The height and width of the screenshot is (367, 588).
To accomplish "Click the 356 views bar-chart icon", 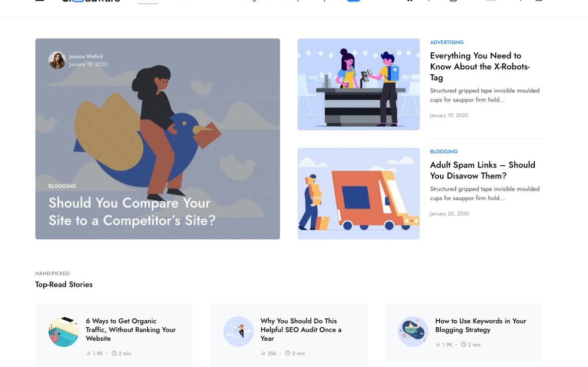I will click(x=263, y=353).
